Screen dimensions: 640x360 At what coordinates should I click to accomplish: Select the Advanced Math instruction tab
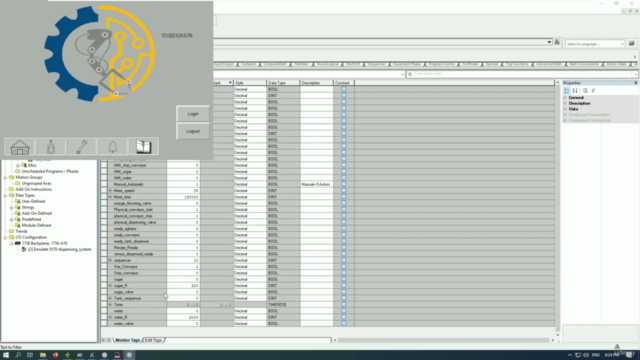click(549, 64)
